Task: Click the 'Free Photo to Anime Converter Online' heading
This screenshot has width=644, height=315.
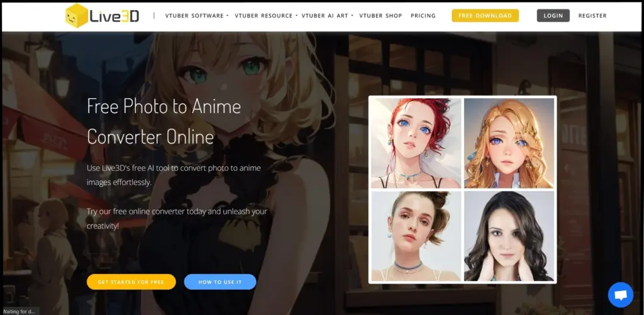Action: click(164, 122)
